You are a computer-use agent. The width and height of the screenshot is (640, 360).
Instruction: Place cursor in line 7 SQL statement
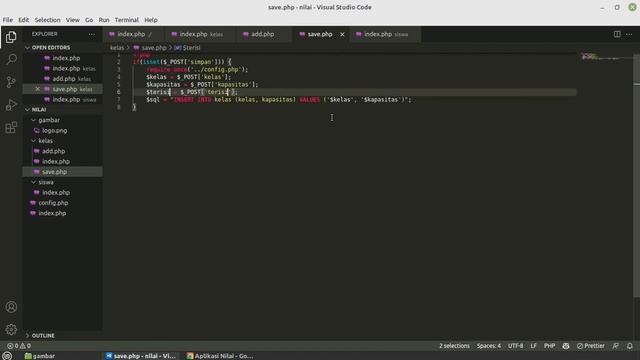pyautogui.click(x=279, y=100)
